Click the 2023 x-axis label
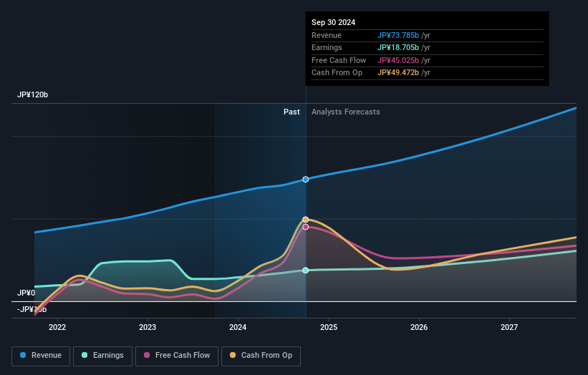This screenshot has height=375, width=588. click(148, 327)
